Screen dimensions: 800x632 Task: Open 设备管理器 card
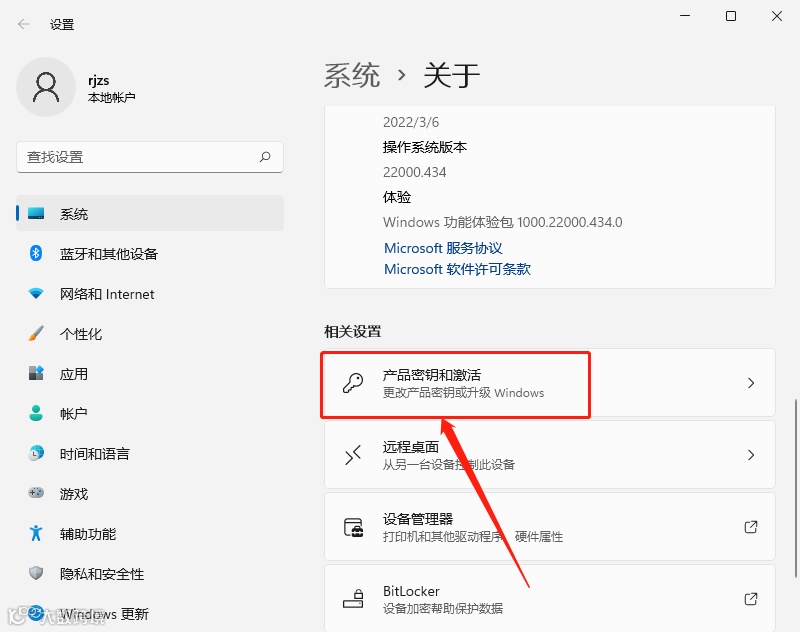pos(550,527)
